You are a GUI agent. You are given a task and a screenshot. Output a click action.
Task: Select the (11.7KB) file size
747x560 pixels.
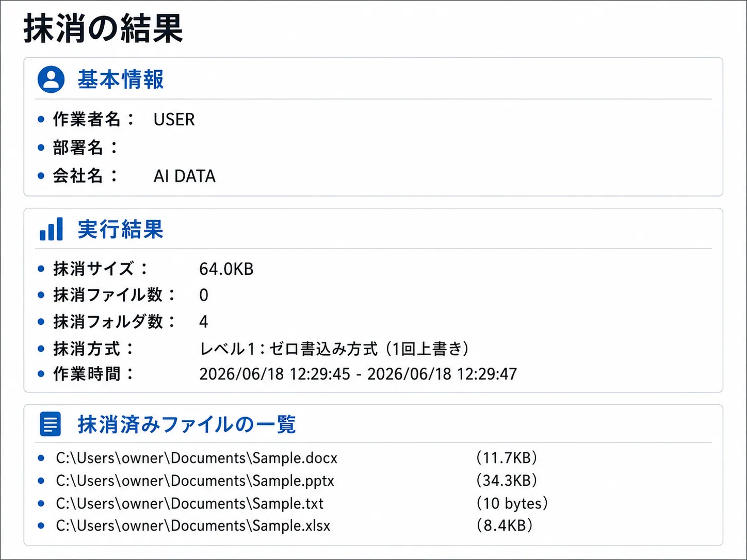507,458
